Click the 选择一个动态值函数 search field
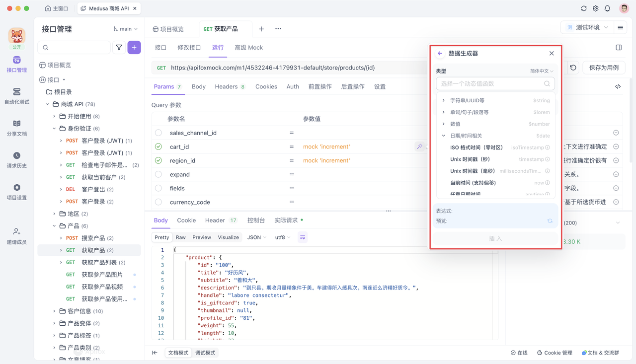 pyautogui.click(x=495, y=84)
